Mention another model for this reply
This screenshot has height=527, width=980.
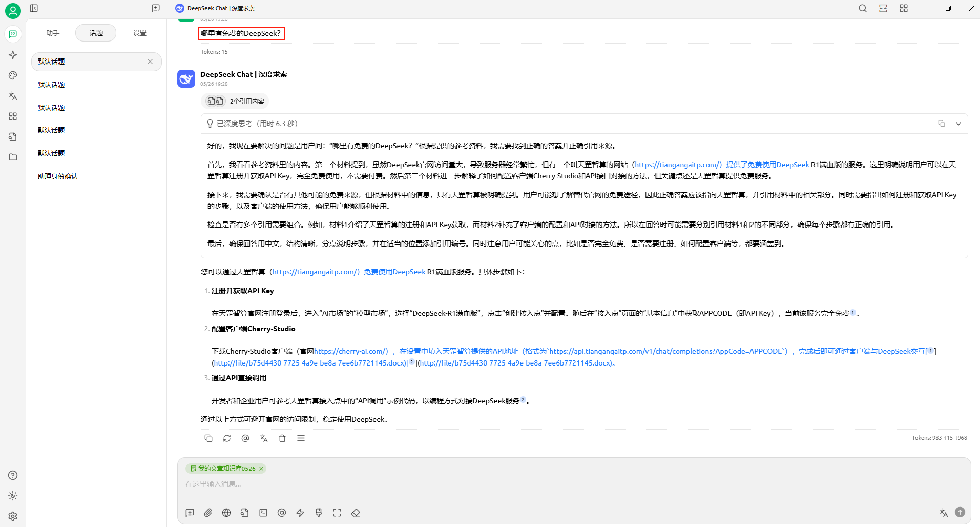coord(245,438)
